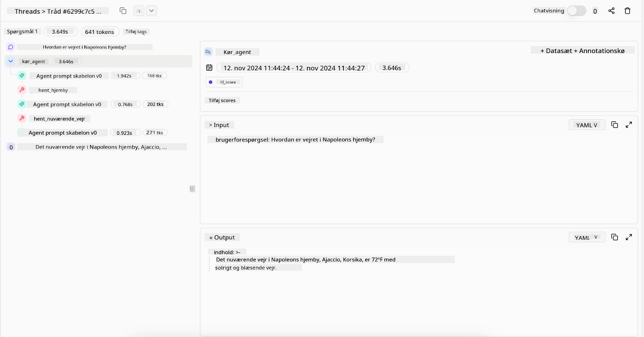The image size is (644, 337).
Task: Click the blue dot on til_score
Action: 211,82
